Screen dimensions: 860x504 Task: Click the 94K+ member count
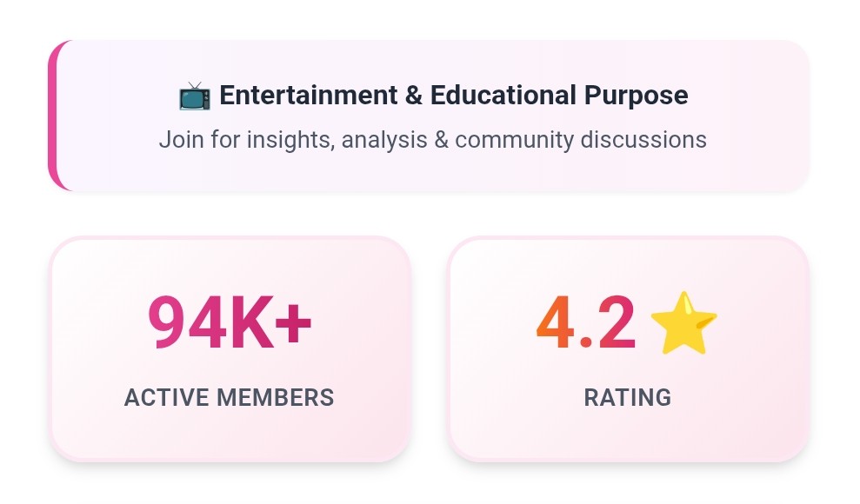tap(230, 322)
